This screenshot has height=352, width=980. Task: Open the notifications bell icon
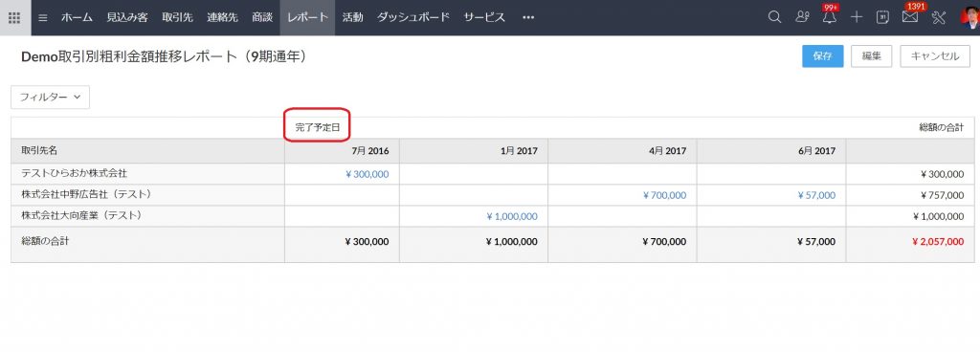tap(830, 17)
